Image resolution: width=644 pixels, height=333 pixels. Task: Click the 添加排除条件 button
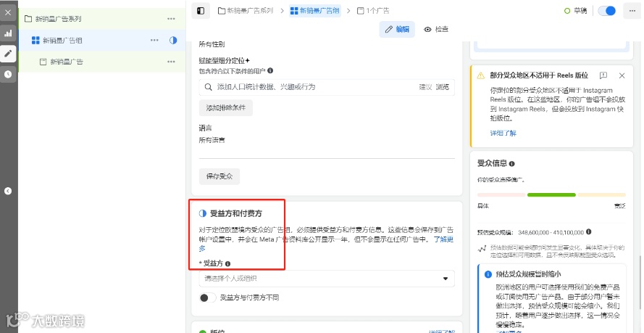click(x=226, y=107)
